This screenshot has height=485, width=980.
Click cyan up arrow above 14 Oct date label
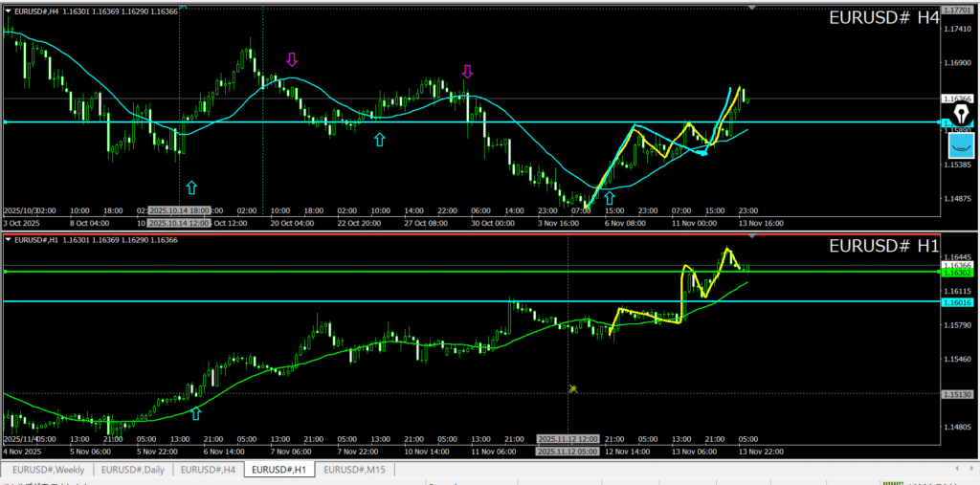pyautogui.click(x=191, y=187)
